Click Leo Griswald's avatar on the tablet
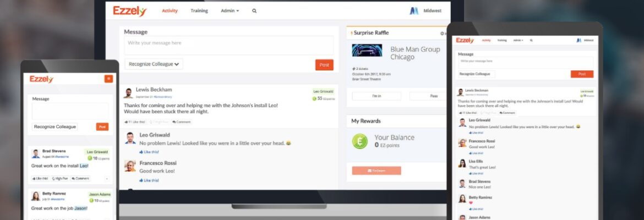Screen dimensions: 644x220 462,122
